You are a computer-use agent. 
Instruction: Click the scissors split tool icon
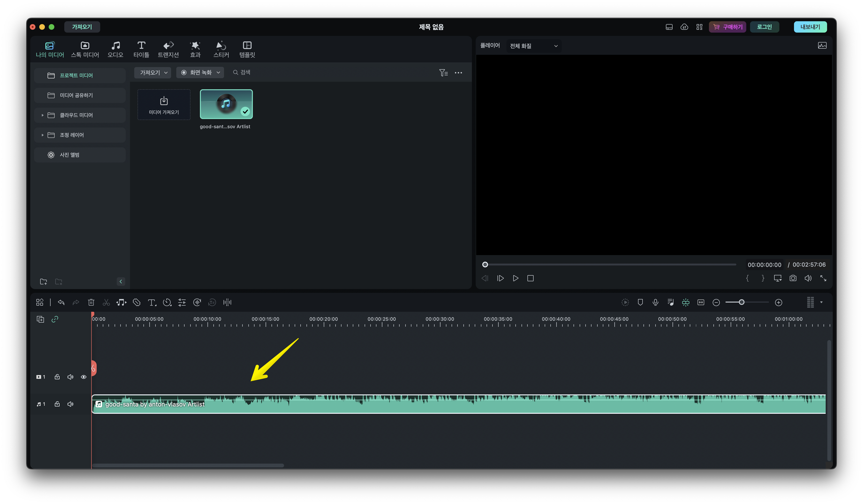[x=106, y=302]
